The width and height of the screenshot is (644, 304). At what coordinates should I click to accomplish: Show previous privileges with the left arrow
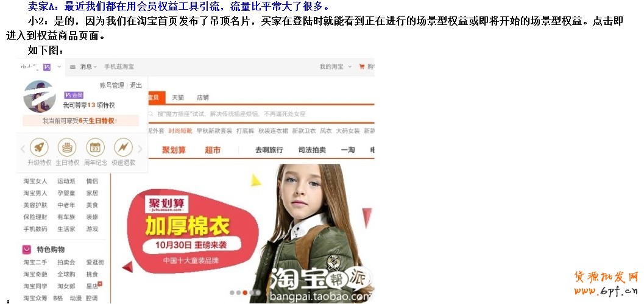(23, 149)
